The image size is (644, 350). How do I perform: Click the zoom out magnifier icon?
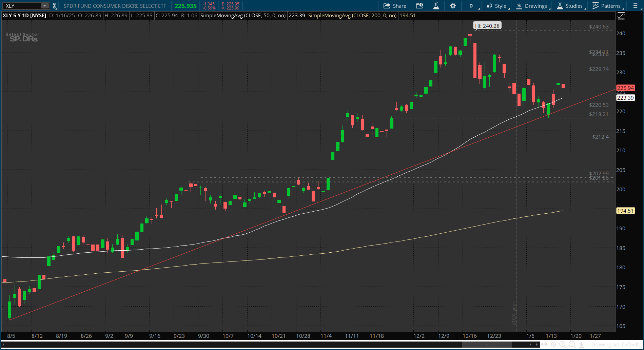572,345
